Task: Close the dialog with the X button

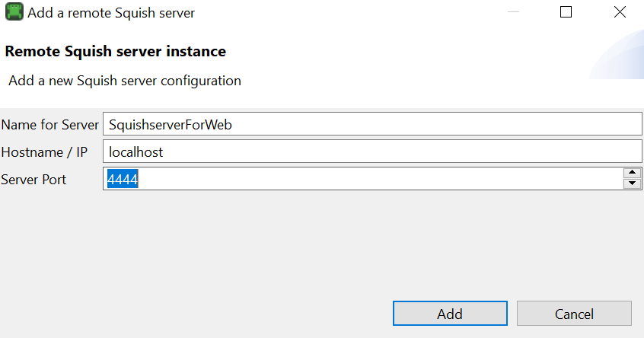Action: (620, 12)
